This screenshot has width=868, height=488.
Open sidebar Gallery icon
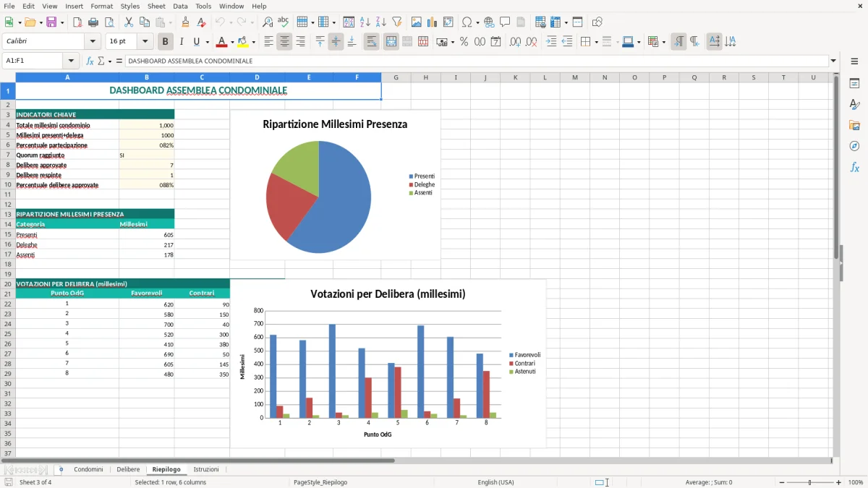(854, 126)
